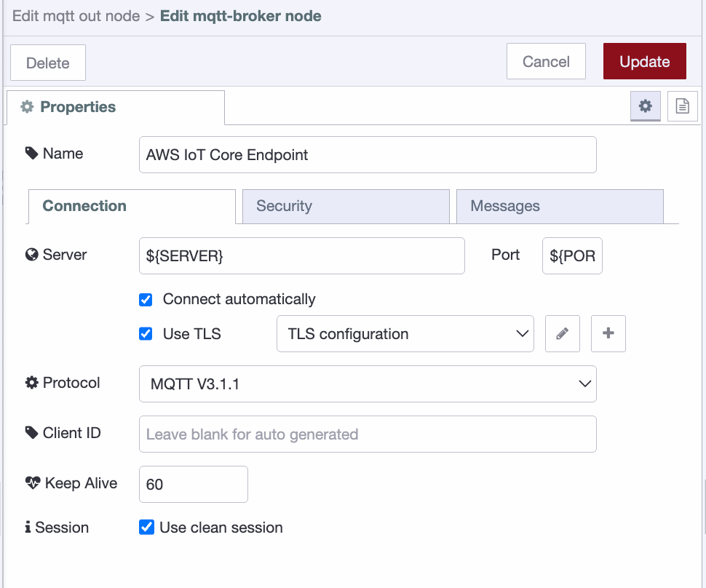This screenshot has height=588, width=706.
Task: Click the info icon next to Session
Action: (29, 527)
